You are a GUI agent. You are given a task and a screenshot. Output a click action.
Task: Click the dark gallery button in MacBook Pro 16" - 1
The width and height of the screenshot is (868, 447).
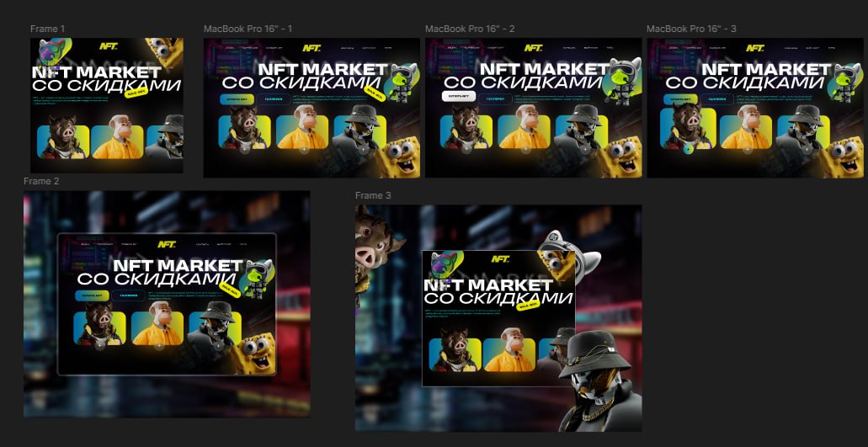click(x=274, y=99)
